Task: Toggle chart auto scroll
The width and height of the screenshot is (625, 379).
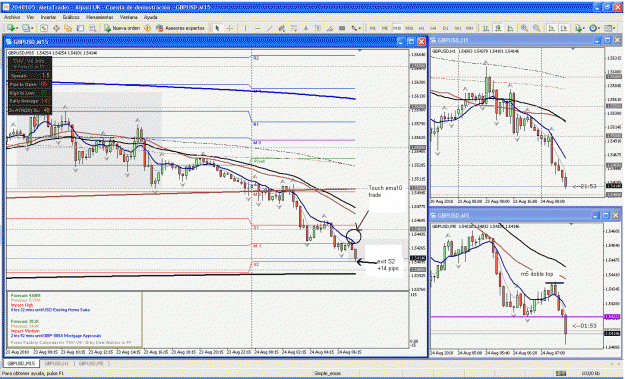Action: coord(552,28)
